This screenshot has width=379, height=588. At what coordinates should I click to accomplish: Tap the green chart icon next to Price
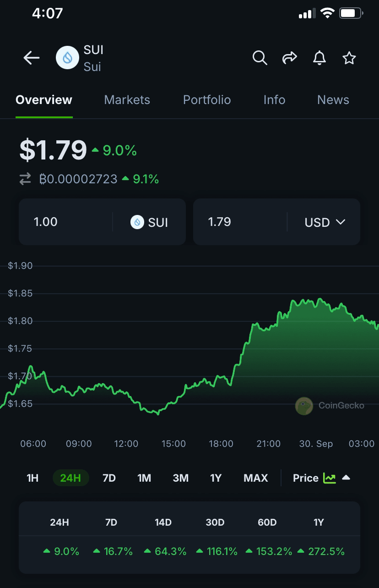tap(329, 478)
